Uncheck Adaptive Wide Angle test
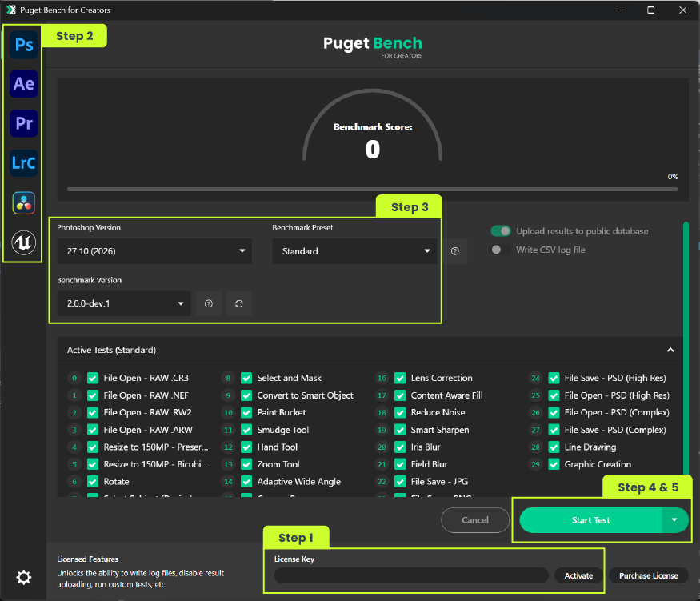Image resolution: width=700 pixels, height=601 pixels. [x=246, y=482]
